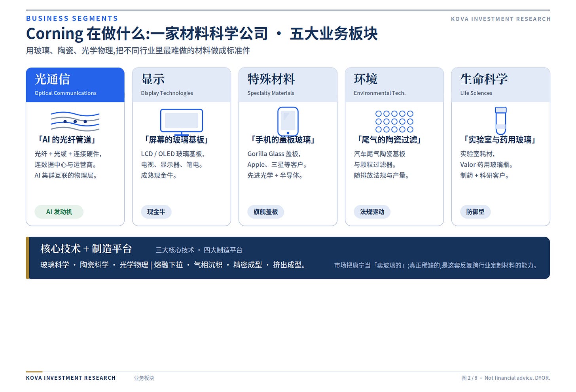
Task: Click the lab test tube icon
Action: 501,121
